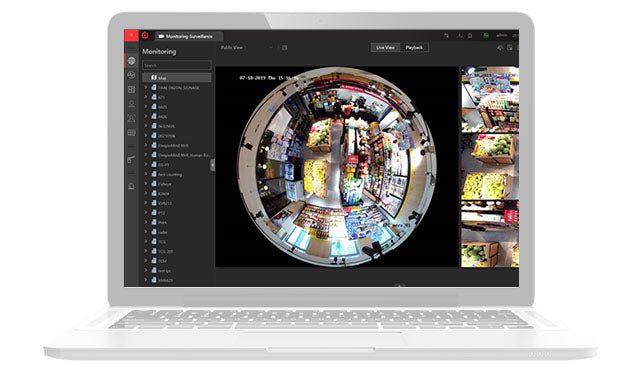
Task: Click the Search field in Monitoring panel
Action: (x=177, y=65)
